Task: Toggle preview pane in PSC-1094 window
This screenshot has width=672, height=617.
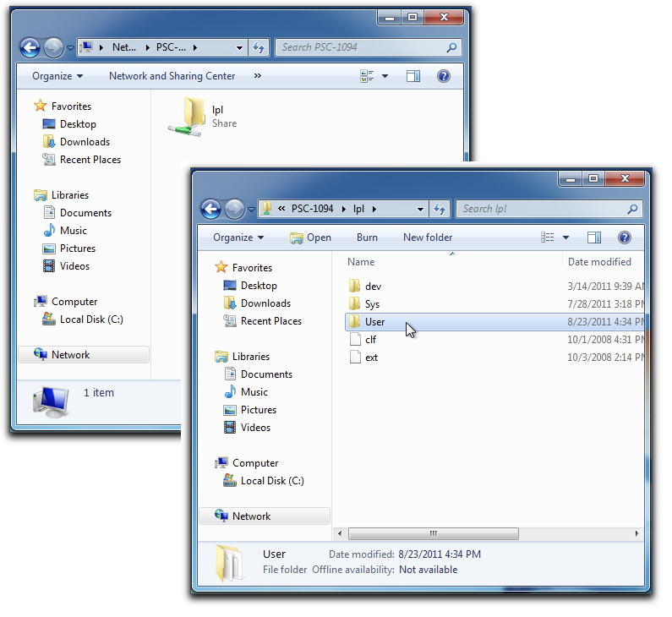Action: [413, 76]
